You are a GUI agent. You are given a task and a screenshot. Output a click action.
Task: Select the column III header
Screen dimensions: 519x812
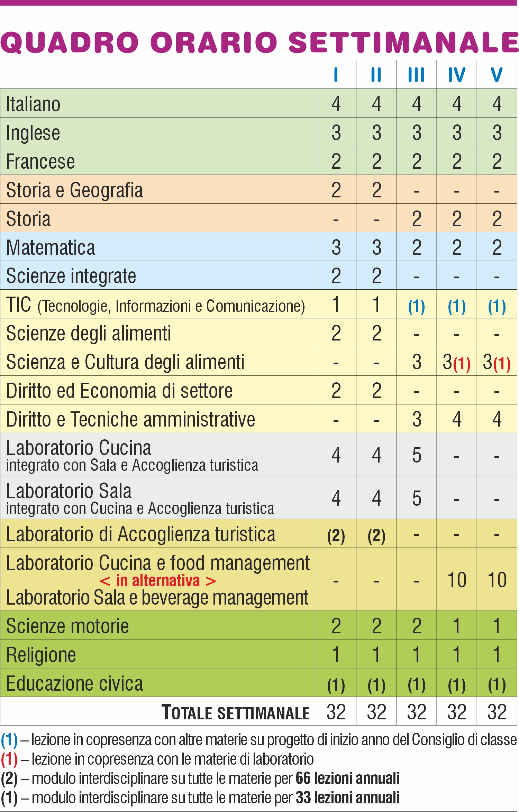[x=416, y=75]
